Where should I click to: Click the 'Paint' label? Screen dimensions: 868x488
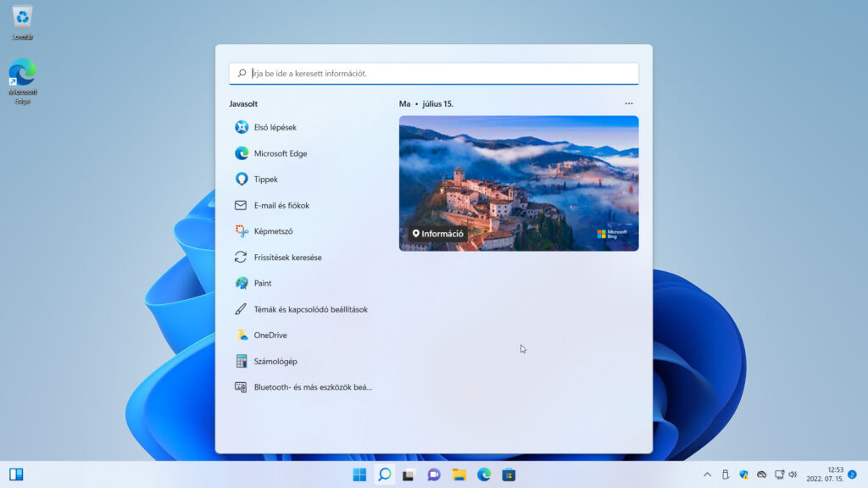click(263, 283)
